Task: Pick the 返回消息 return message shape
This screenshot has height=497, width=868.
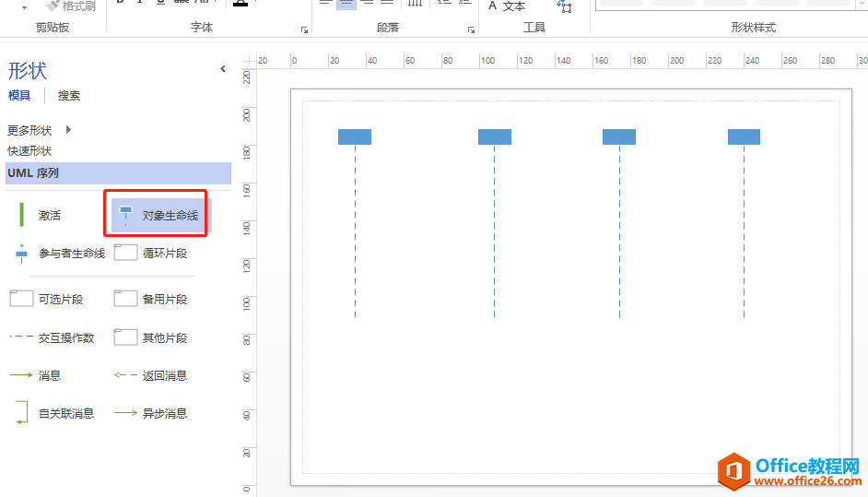Action: tap(151, 375)
